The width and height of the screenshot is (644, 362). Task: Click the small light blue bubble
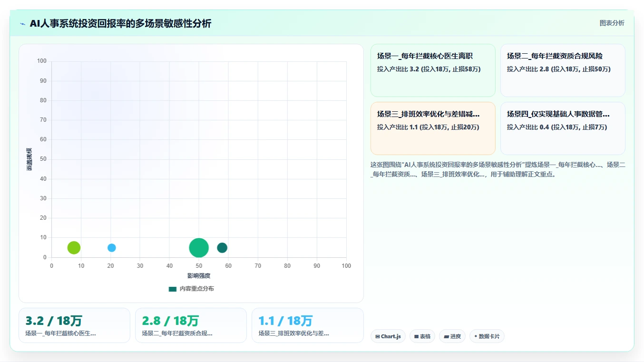click(112, 247)
